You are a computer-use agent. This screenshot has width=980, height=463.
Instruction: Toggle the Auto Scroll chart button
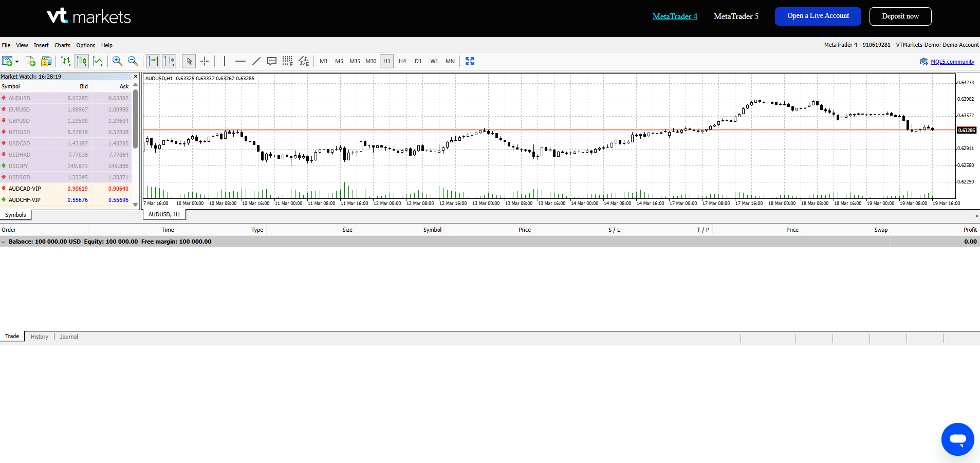coord(153,61)
